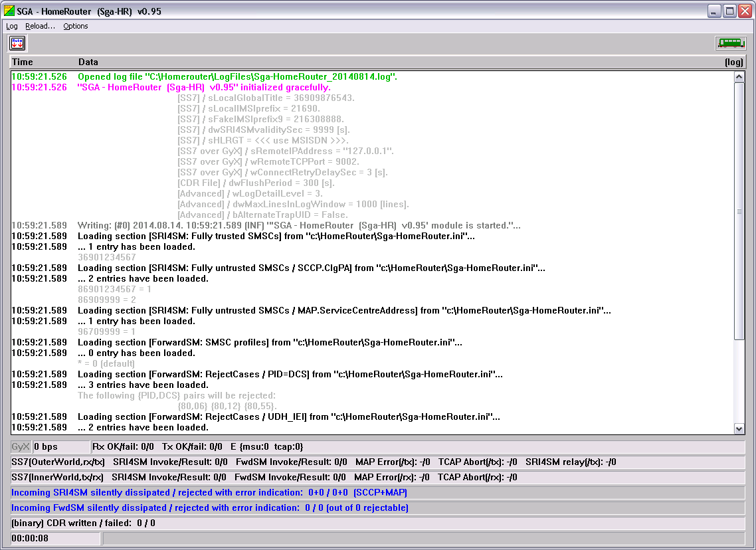Click the progress bar beside the timer

[423, 538]
